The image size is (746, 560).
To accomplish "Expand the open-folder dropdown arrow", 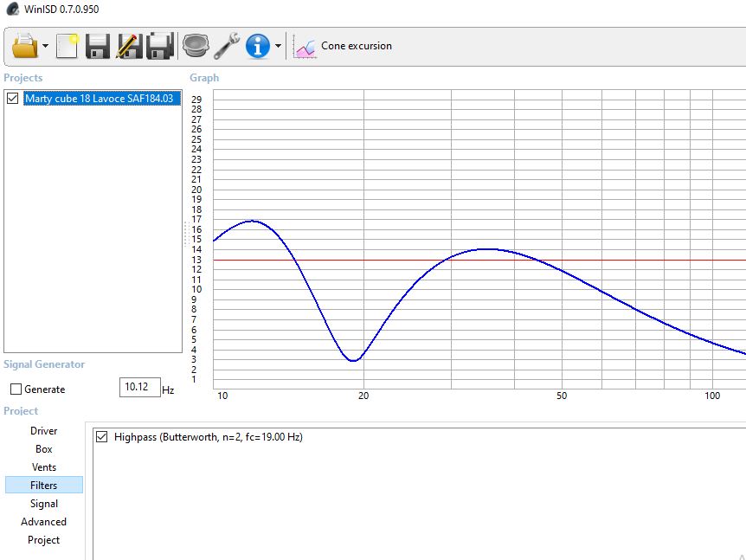I will pos(45,46).
